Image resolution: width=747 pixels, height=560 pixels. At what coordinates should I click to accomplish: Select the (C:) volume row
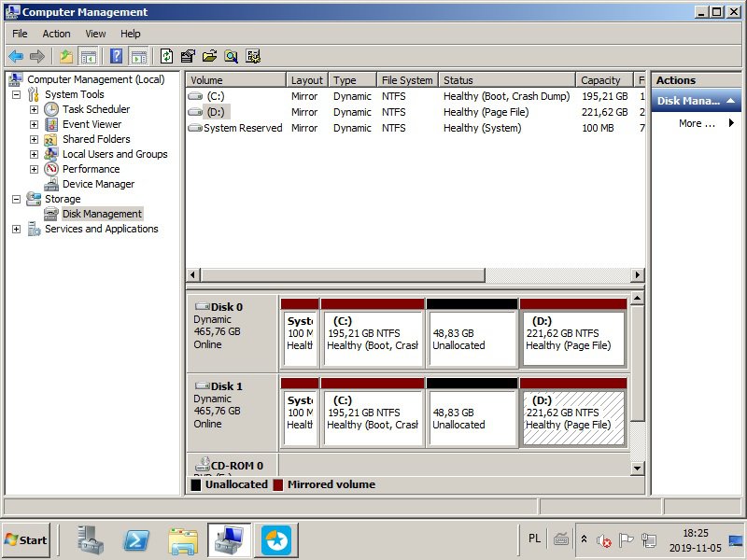click(416, 96)
